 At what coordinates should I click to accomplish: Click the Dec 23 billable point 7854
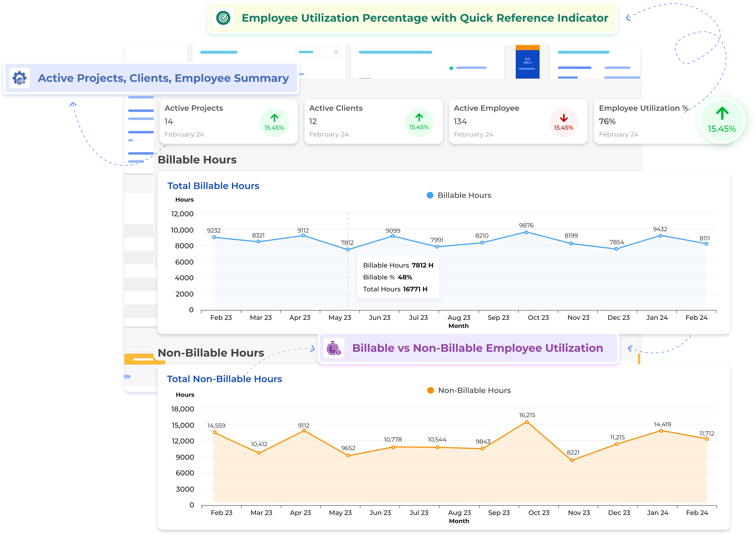616,249
